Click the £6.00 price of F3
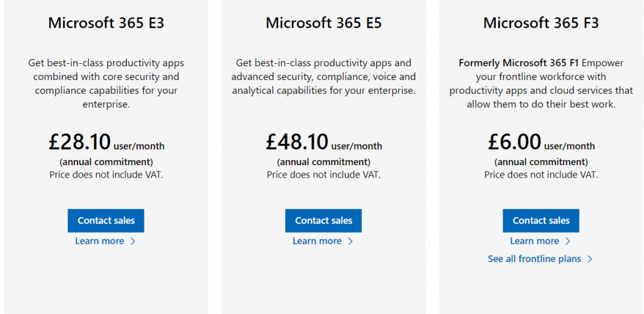 515,142
